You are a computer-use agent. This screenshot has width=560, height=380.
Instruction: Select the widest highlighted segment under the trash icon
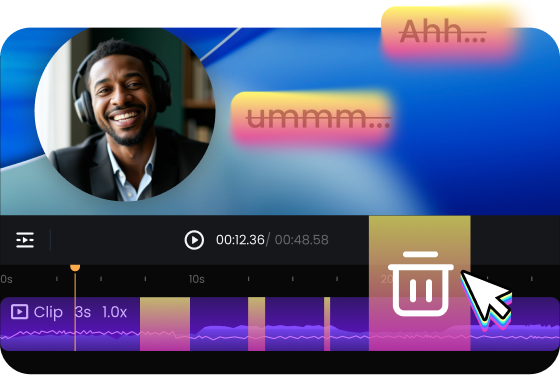pyautogui.click(x=420, y=283)
